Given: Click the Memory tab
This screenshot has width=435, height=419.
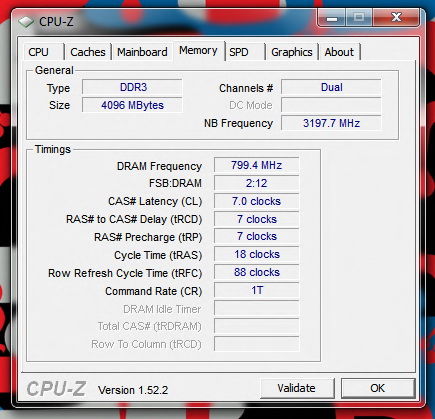Looking at the screenshot, I should pos(198,51).
